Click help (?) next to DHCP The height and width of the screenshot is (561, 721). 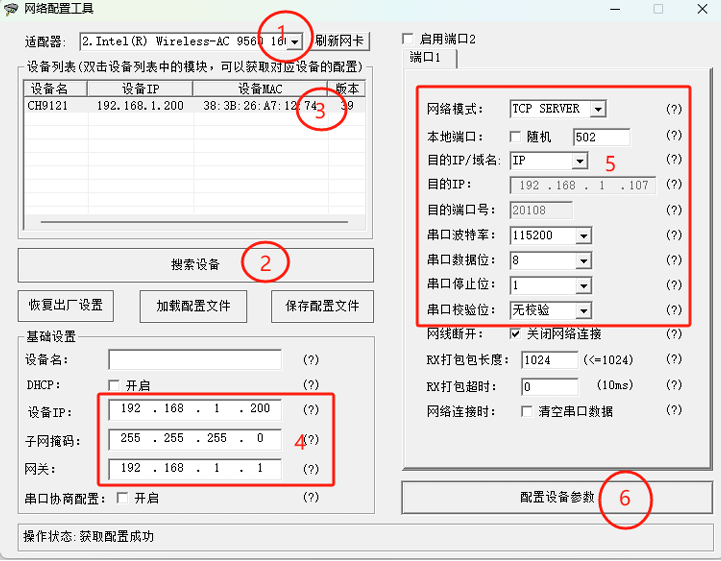[x=311, y=385]
